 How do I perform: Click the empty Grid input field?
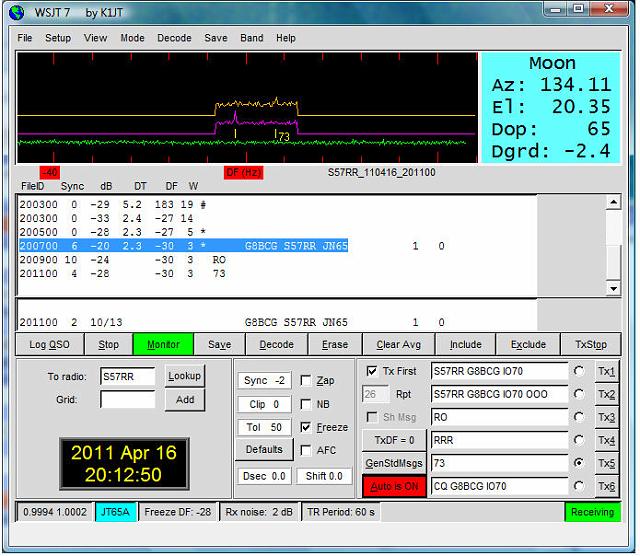click(128, 400)
